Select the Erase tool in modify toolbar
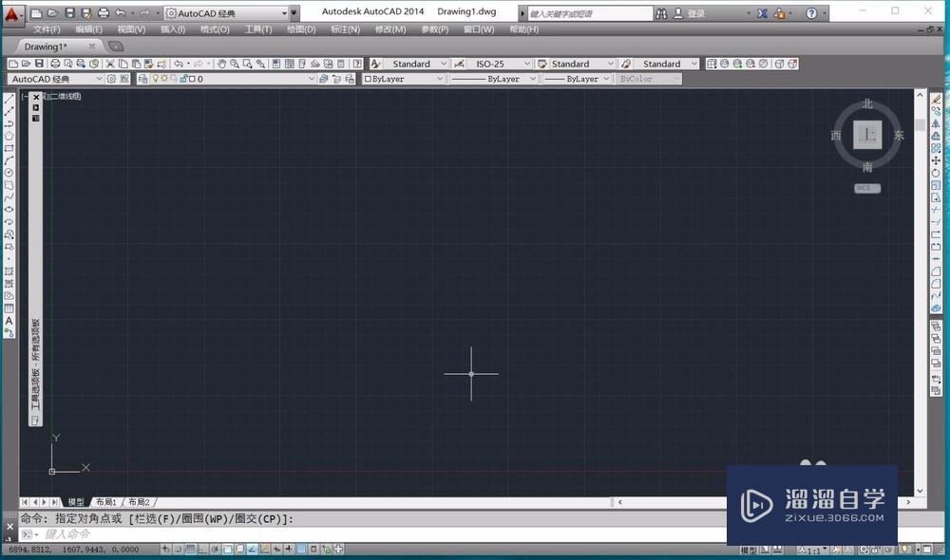 point(936,99)
